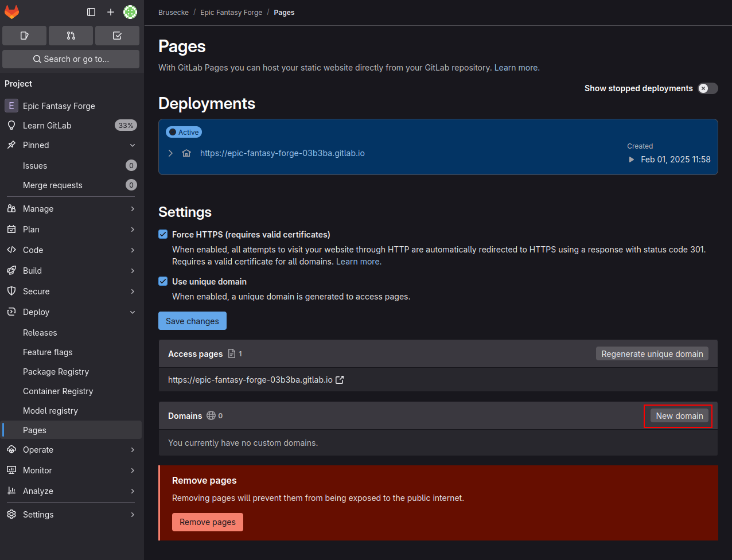Go to Epic Fantasy Forge breadcrumb
The width and height of the screenshot is (732, 560).
(x=231, y=12)
